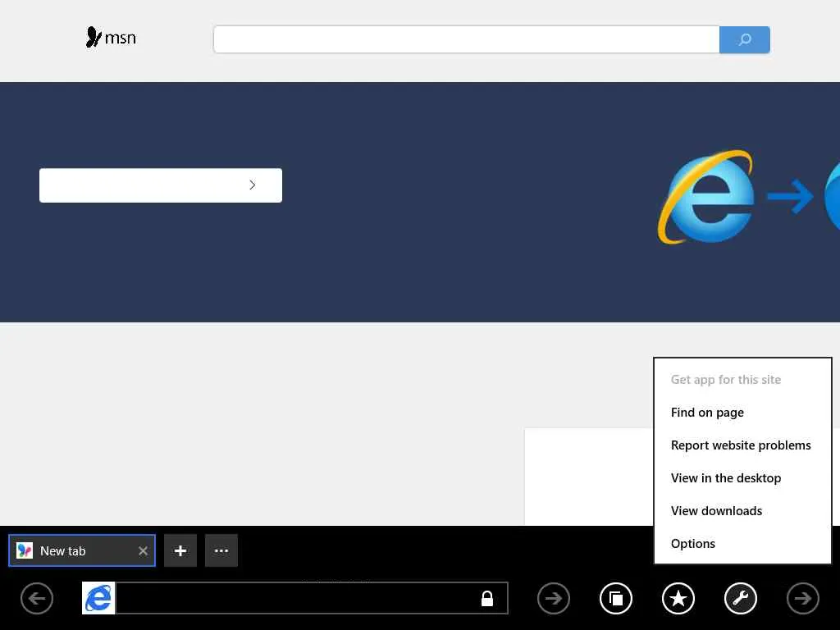Choose Report website problems
Screen dimensions: 840x630
point(741,445)
